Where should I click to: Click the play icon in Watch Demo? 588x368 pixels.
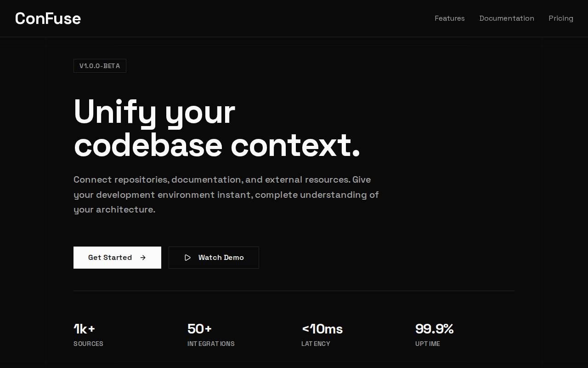[187, 258]
